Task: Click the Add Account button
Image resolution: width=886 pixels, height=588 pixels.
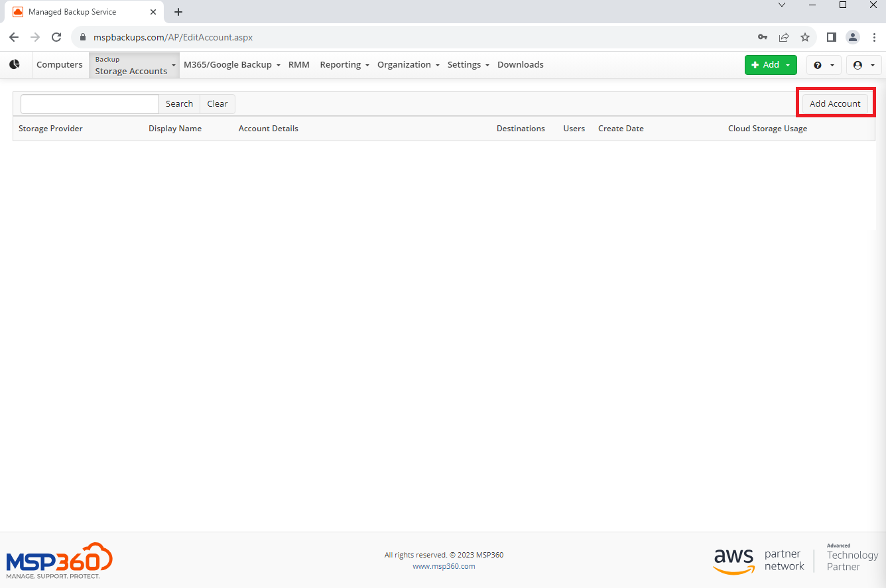Action: click(835, 104)
